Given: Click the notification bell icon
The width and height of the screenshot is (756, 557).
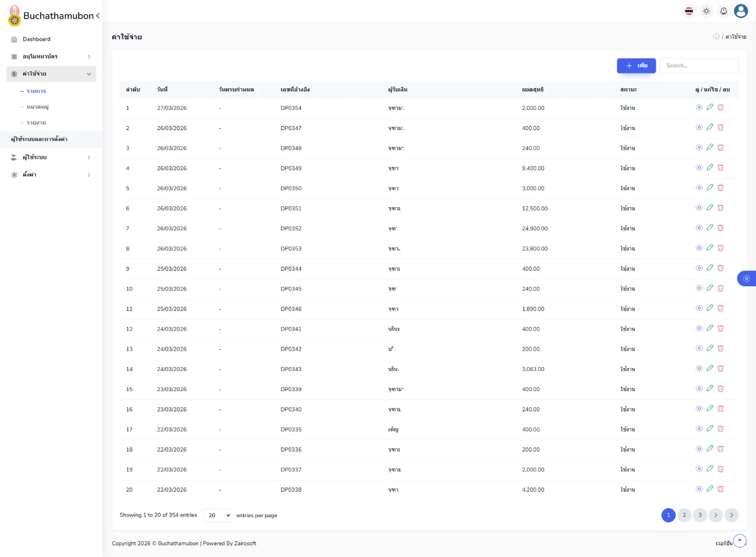Looking at the screenshot, I should (723, 11).
